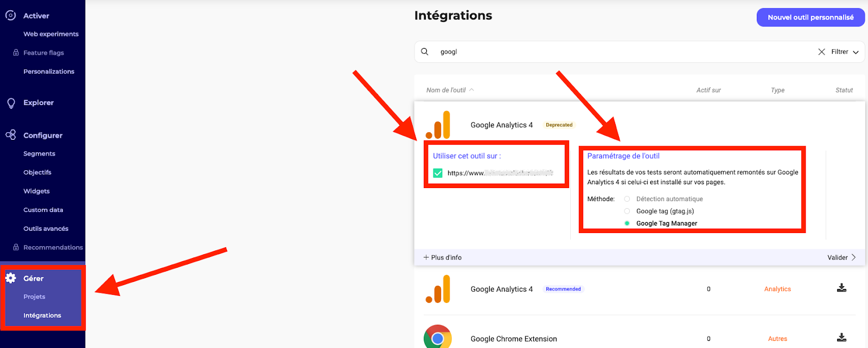
Task: Click the Explorer lightbulb icon
Action: tap(11, 103)
